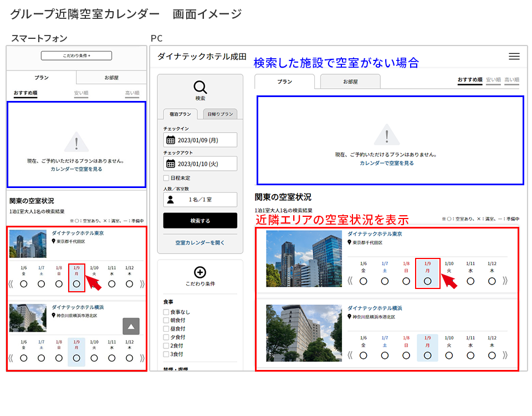Go to previous dates for Yokohama hotel, PC
Image resolution: width=532 pixels, height=416 pixels.
[350, 355]
